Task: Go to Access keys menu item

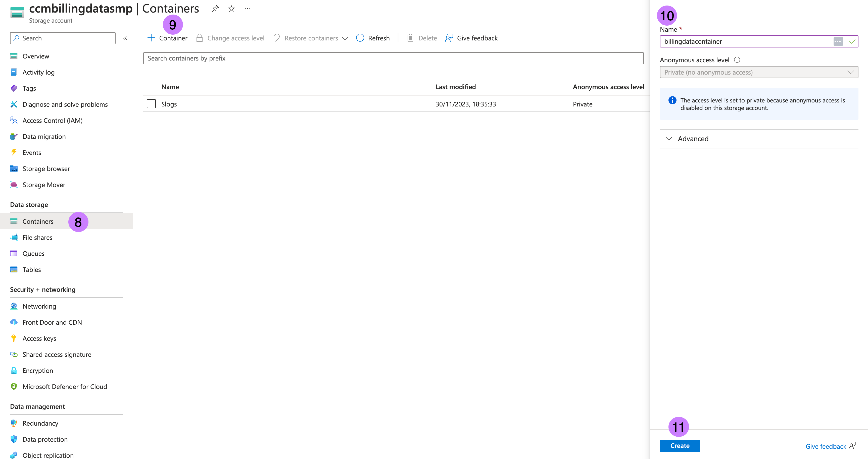Action: click(x=39, y=338)
